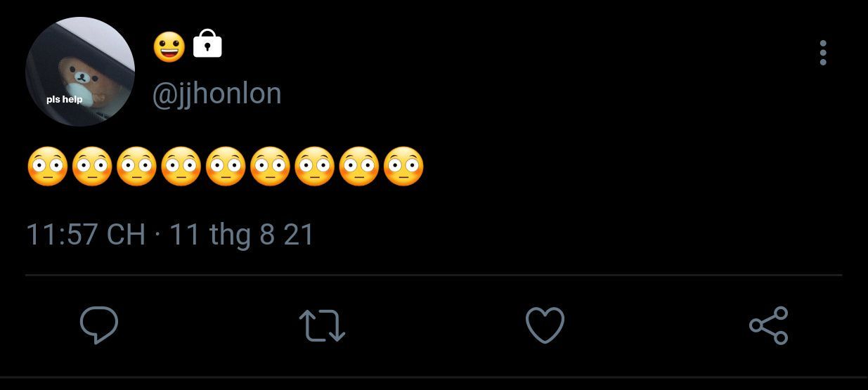
Task: Click the second flushed face emoji
Action: pyautogui.click(x=92, y=167)
